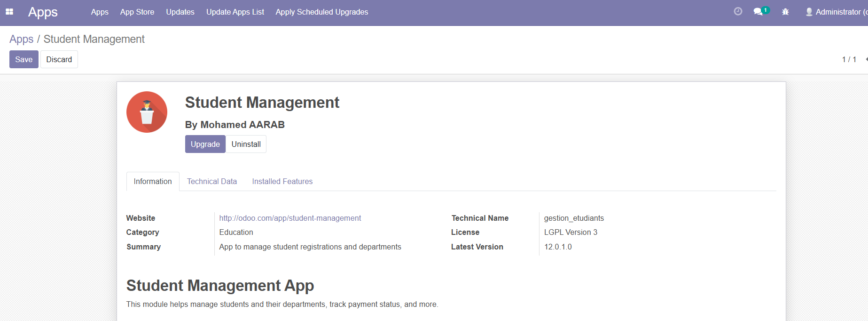Click the By Mohamed AARAB author text

click(x=235, y=125)
